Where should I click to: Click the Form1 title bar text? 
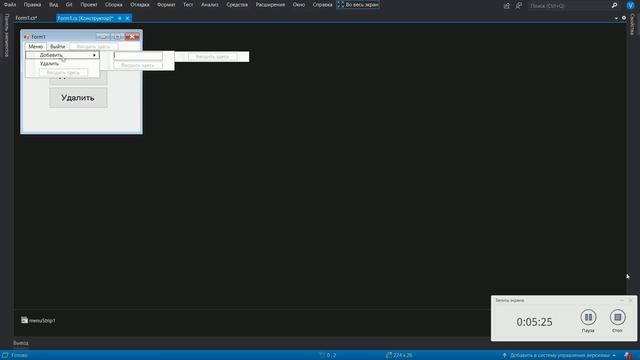39,37
